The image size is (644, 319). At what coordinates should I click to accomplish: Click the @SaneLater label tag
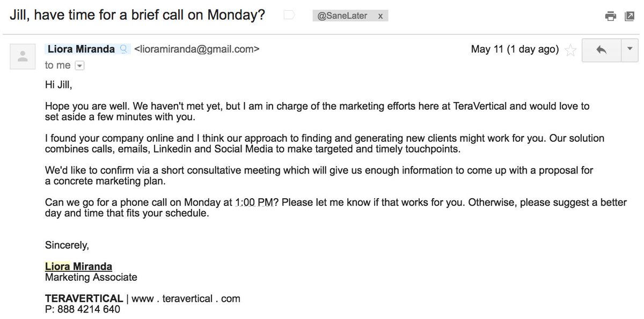point(343,16)
